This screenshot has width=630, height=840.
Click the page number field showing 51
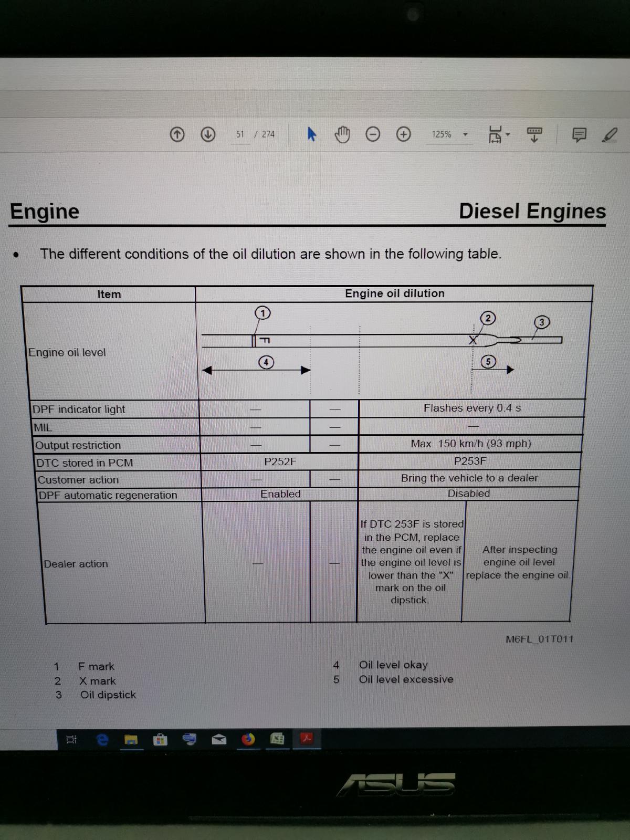[x=240, y=134]
